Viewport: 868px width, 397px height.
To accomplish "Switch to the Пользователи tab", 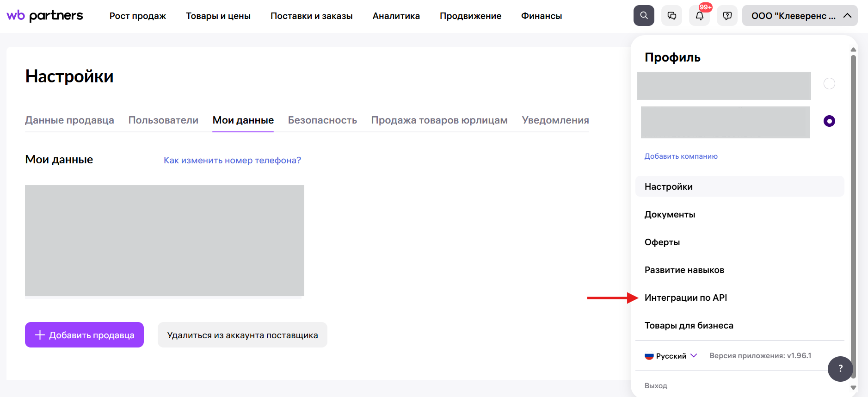I will pos(163,120).
